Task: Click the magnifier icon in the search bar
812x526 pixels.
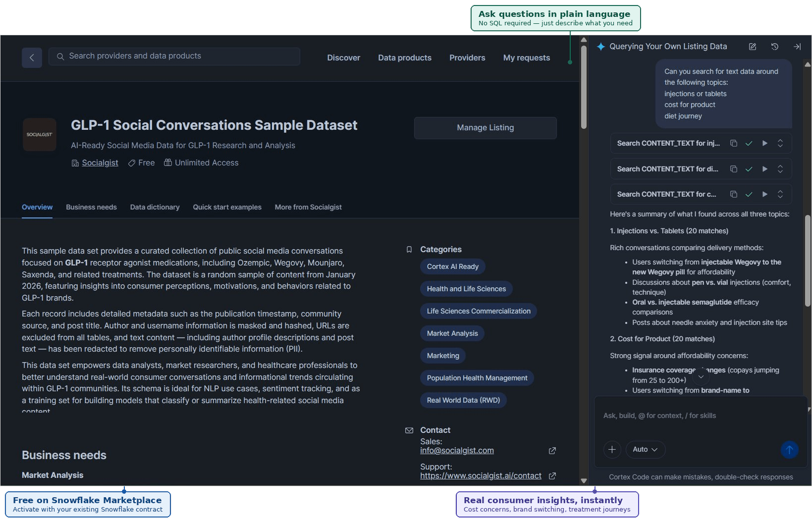Action: click(x=60, y=56)
